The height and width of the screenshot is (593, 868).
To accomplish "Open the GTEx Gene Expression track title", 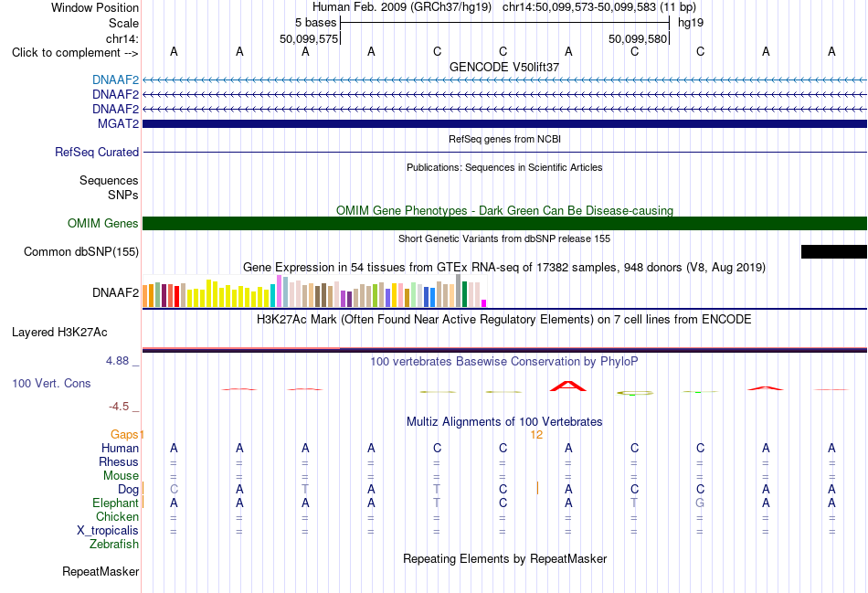I will tap(504, 268).
